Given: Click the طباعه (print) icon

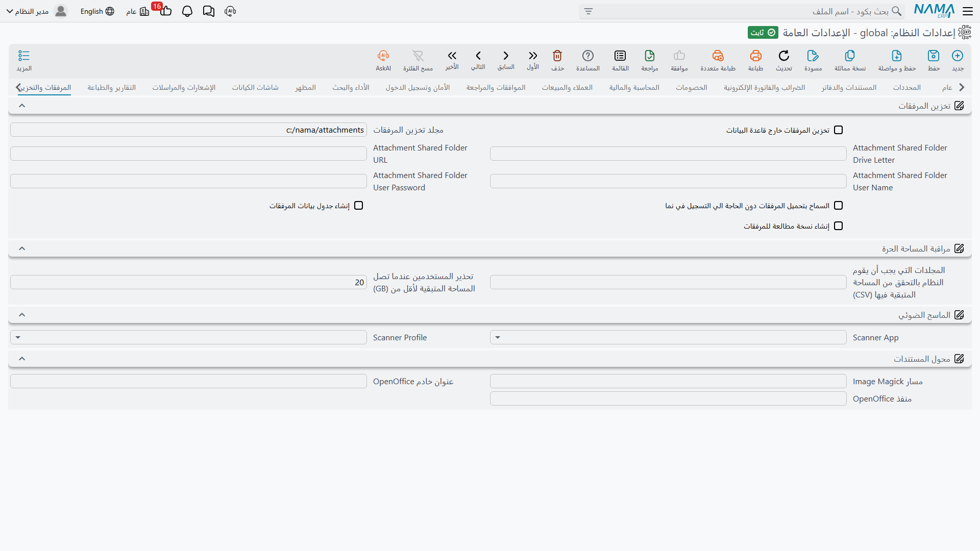Looking at the screenshot, I should pos(755,56).
